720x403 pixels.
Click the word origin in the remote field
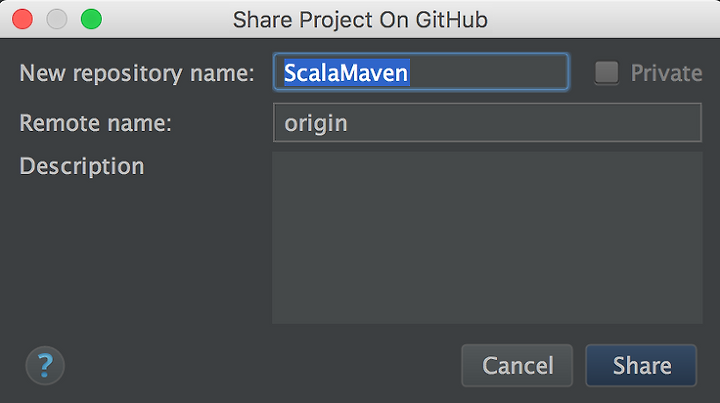[315, 123]
